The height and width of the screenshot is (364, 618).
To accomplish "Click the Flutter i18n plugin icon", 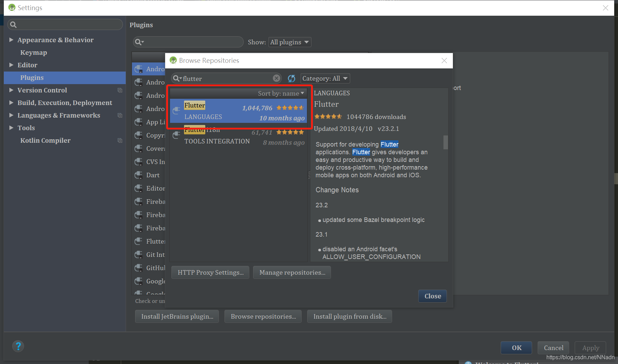I will 177,135.
